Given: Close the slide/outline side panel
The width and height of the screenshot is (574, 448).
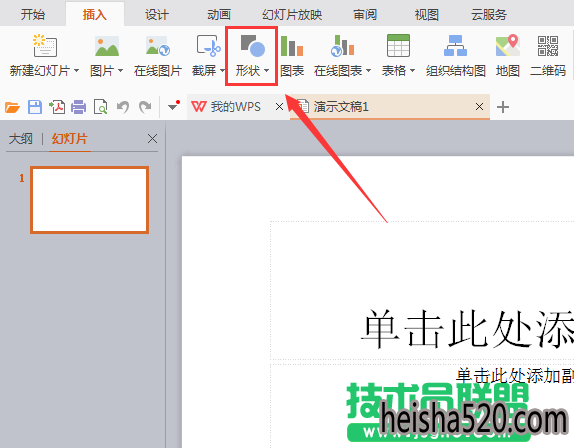Looking at the screenshot, I should (x=152, y=139).
